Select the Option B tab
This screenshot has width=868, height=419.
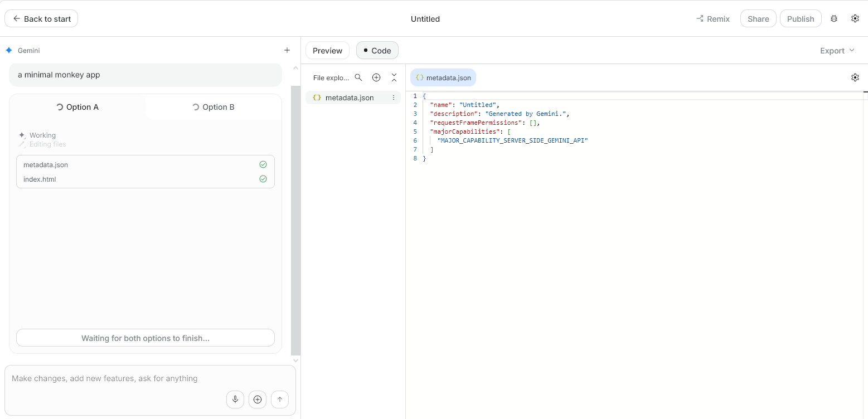click(x=214, y=107)
